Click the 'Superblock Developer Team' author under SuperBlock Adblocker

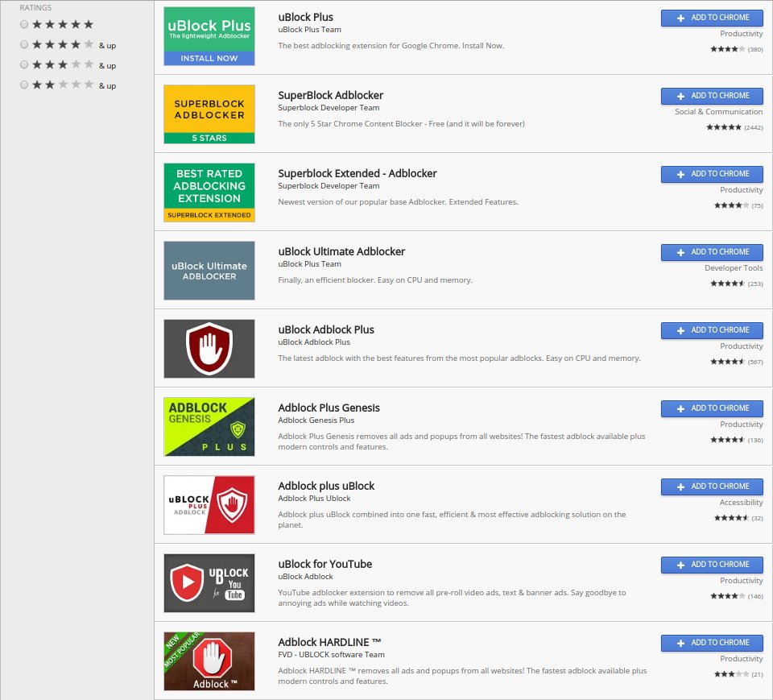pos(329,108)
